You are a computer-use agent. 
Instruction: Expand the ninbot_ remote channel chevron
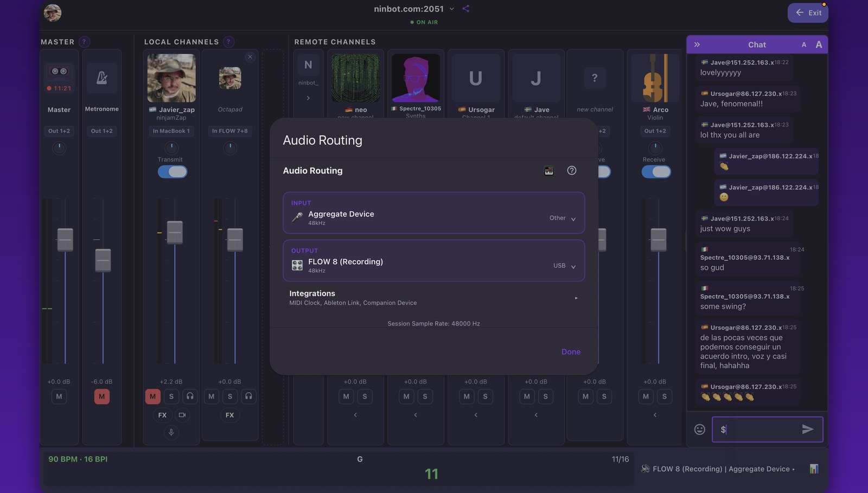click(308, 98)
